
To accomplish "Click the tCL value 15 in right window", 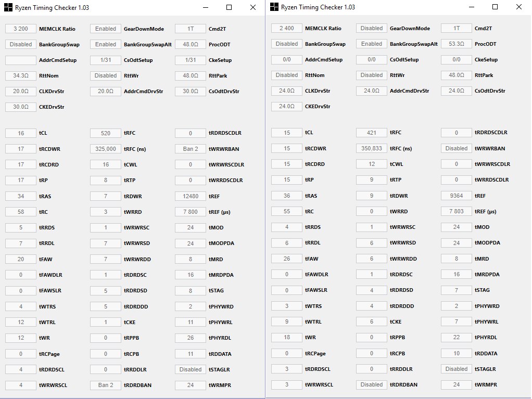I will pyautogui.click(x=287, y=133).
